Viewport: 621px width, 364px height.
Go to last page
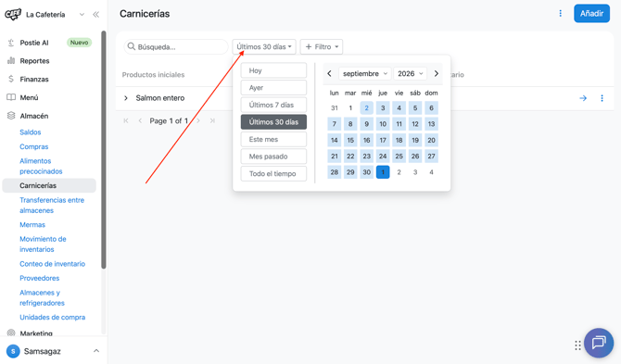point(212,120)
